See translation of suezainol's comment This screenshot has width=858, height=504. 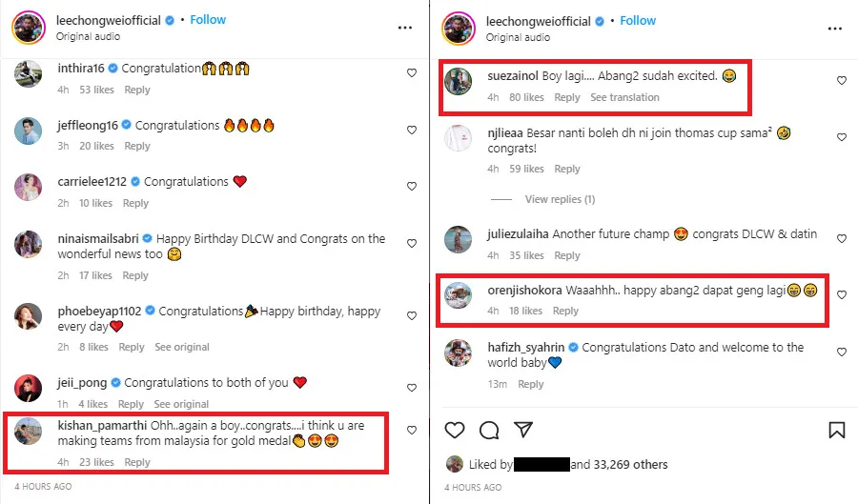coord(624,97)
